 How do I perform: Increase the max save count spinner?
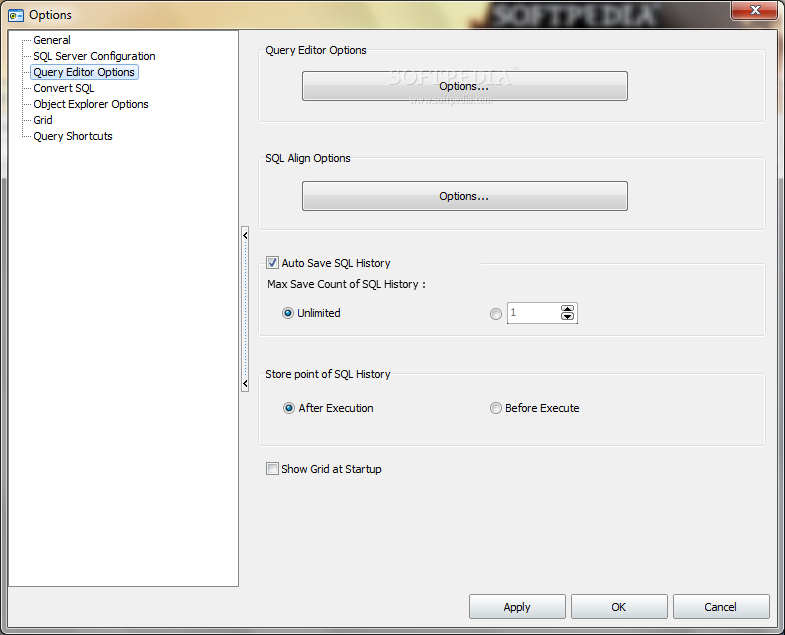[x=567, y=308]
